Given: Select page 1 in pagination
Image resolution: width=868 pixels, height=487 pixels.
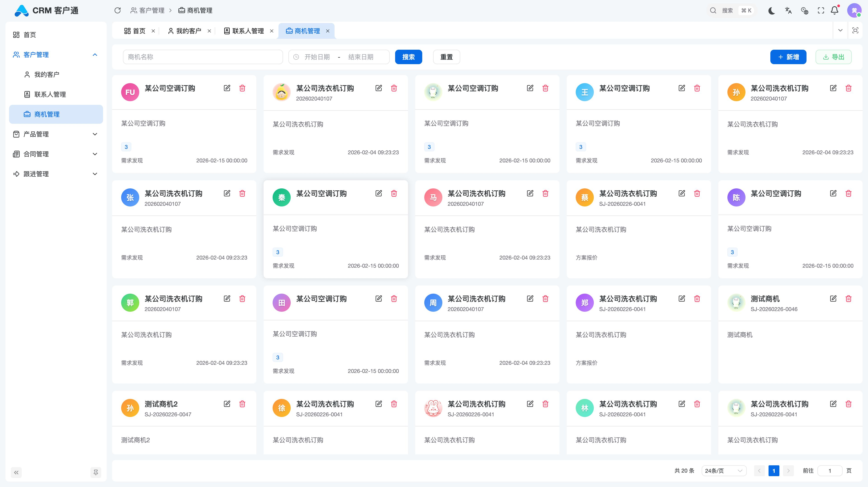Looking at the screenshot, I should [774, 471].
